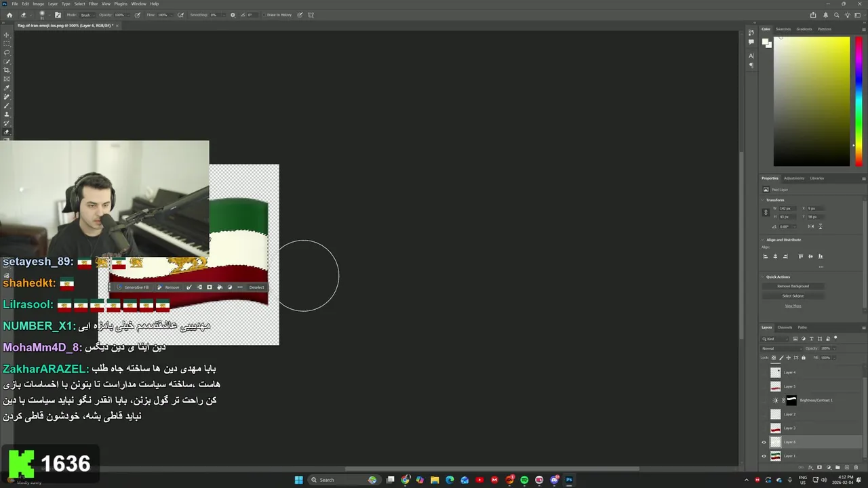The height and width of the screenshot is (488, 868).
Task: Hide Layer 6 with its eye icon
Action: coord(764,442)
